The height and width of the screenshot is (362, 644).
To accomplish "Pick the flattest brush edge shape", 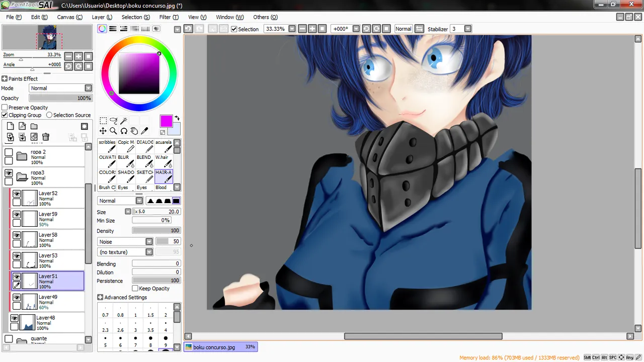I will (x=176, y=201).
